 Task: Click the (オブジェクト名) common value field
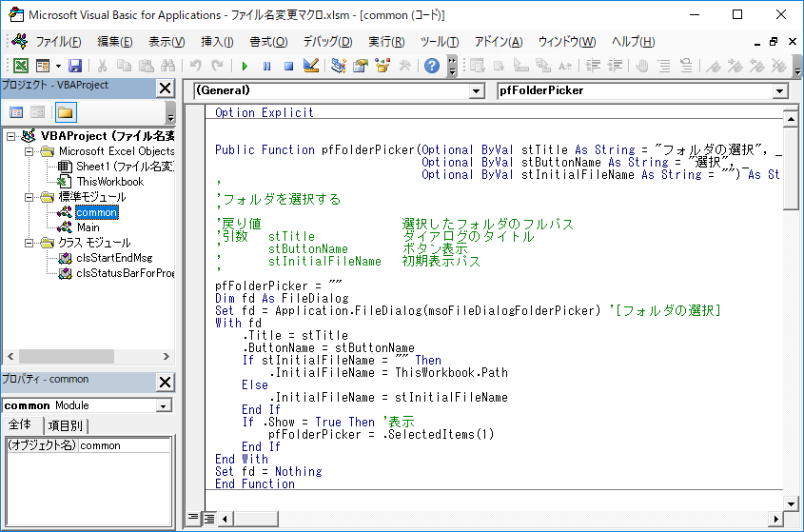point(125,445)
